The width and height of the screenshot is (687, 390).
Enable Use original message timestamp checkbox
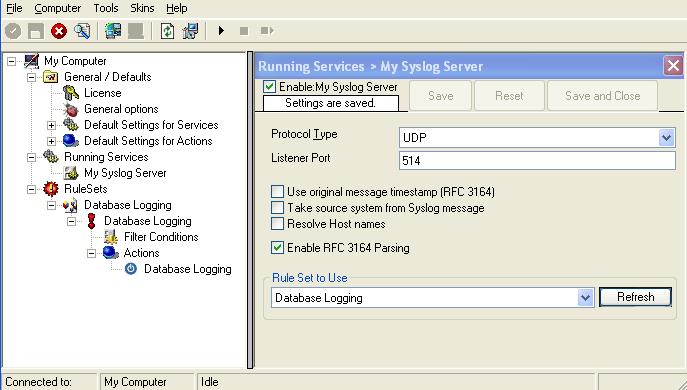click(277, 192)
